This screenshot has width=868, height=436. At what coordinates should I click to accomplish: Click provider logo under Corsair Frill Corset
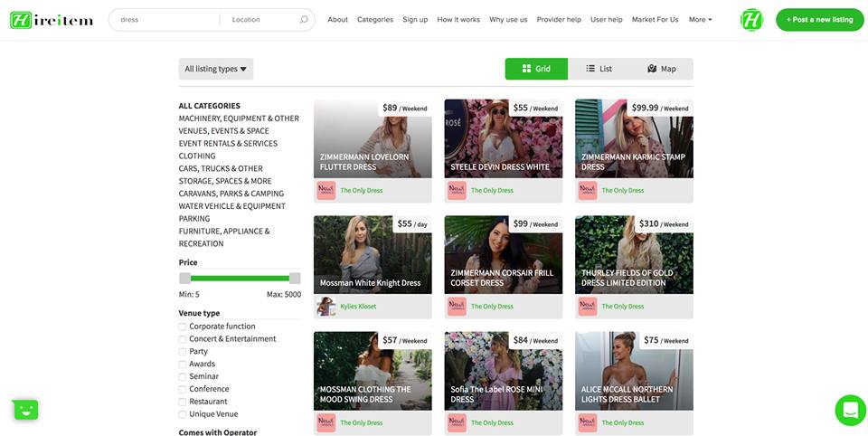pyautogui.click(x=457, y=307)
